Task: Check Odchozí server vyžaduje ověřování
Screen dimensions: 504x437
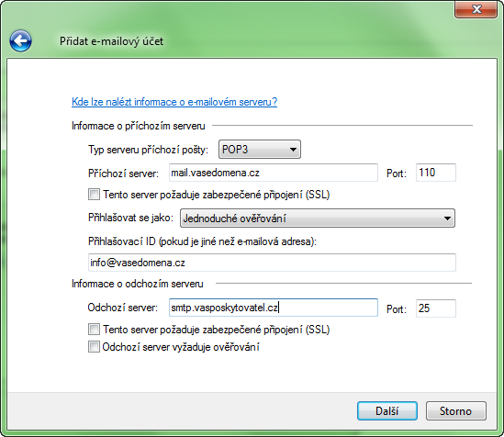Action: (94, 347)
